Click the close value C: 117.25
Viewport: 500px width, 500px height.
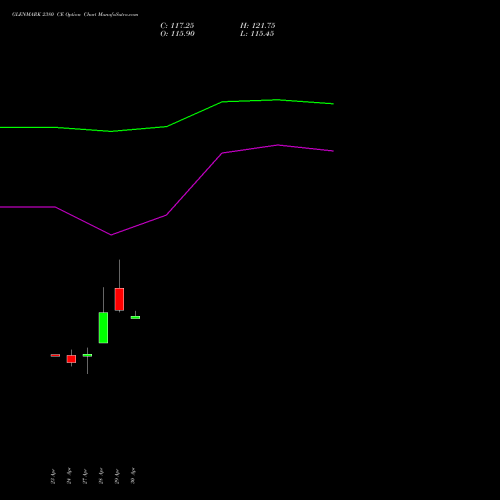pos(177,26)
